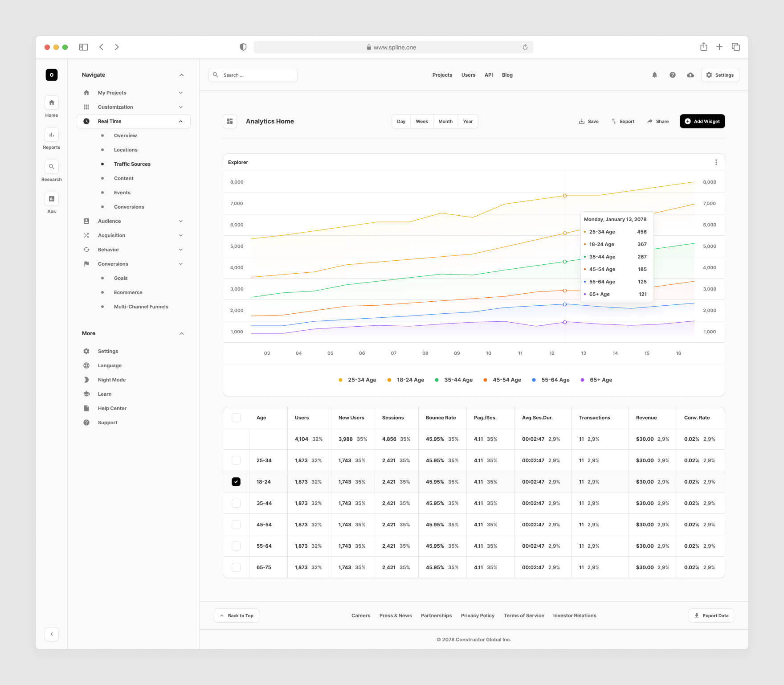Screen dimensions: 784x685
Task: Toggle the sidebar Conversions section chevron
Action: [x=181, y=264]
